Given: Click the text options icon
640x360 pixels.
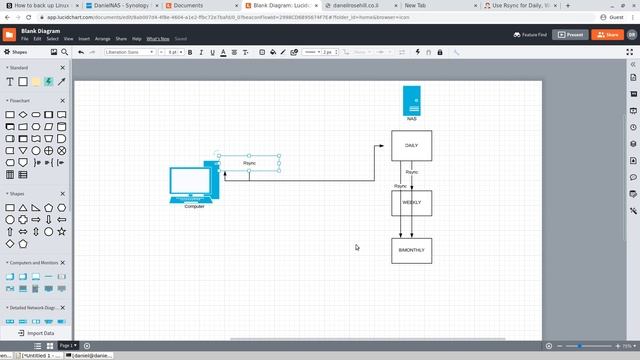Looking at the screenshot, I should point(245,52).
